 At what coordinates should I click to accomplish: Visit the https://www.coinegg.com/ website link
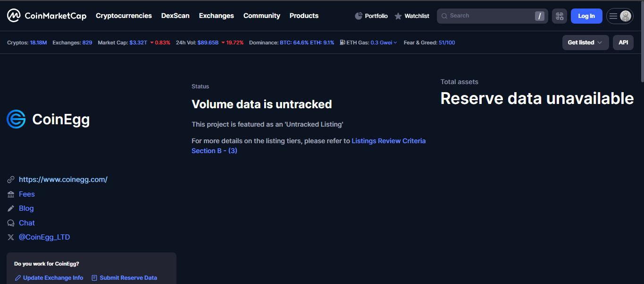coord(63,180)
